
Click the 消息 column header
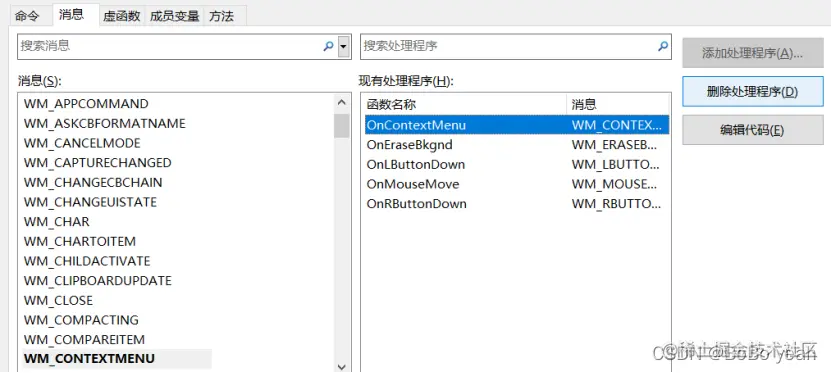[x=617, y=104]
